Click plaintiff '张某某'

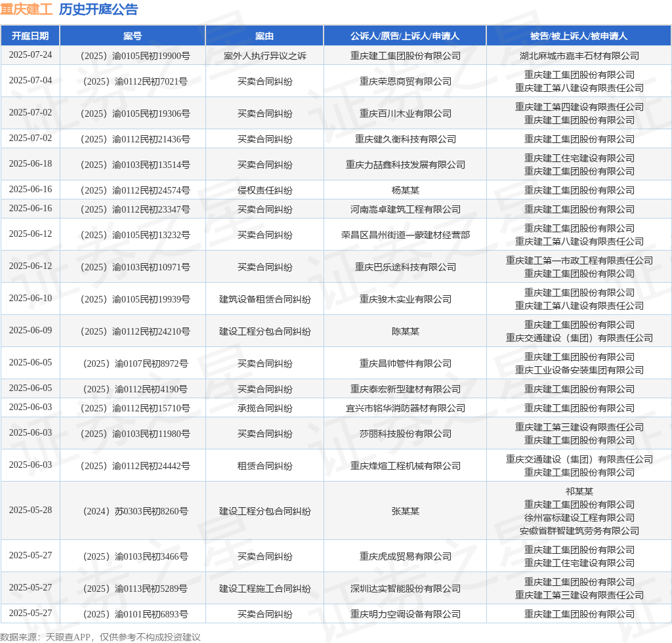pyautogui.click(x=405, y=511)
